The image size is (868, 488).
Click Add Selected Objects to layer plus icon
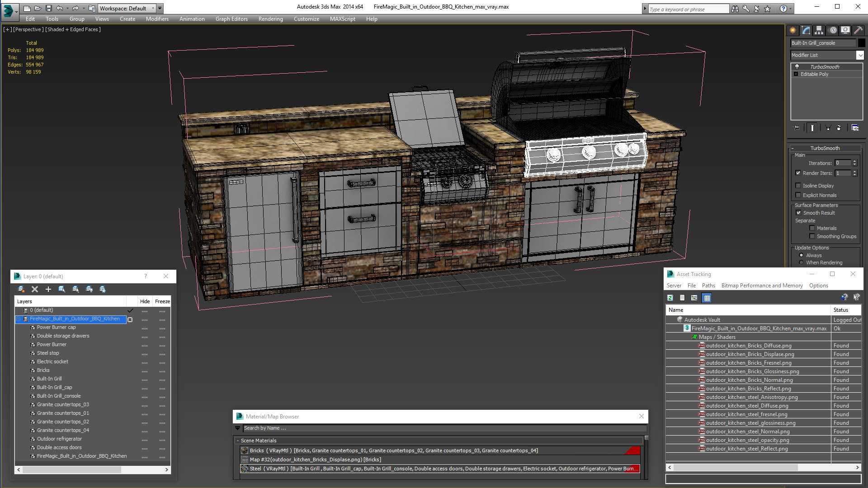(48, 289)
